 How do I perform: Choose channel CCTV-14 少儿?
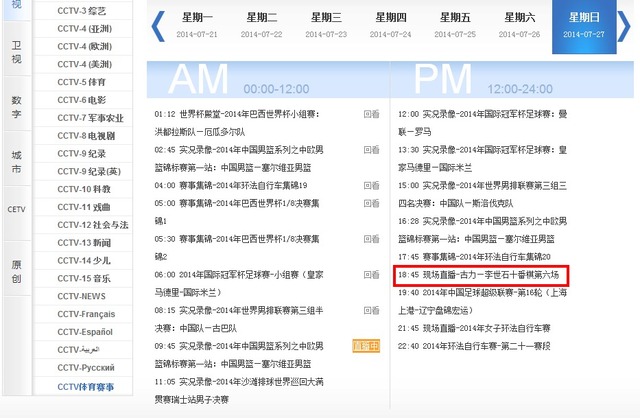click(83, 260)
